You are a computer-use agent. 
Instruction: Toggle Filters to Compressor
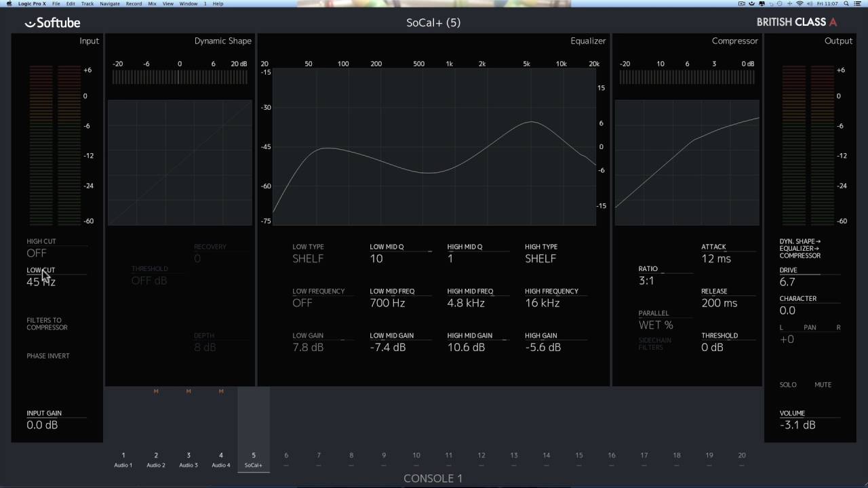pyautogui.click(x=47, y=324)
